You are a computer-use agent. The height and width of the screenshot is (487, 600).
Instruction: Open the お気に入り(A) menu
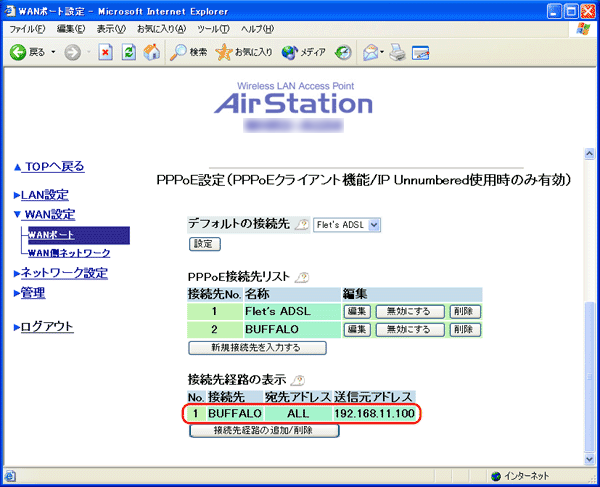pyautogui.click(x=161, y=29)
